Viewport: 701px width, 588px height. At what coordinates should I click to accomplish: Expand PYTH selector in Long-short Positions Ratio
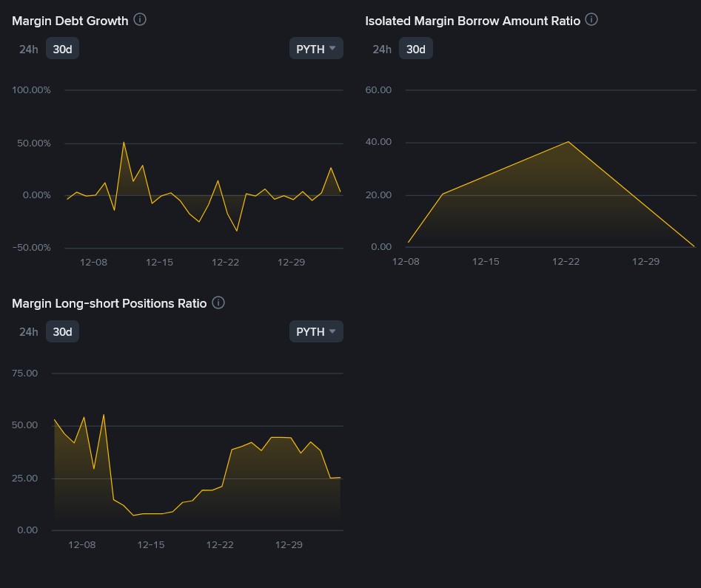pyautogui.click(x=316, y=331)
